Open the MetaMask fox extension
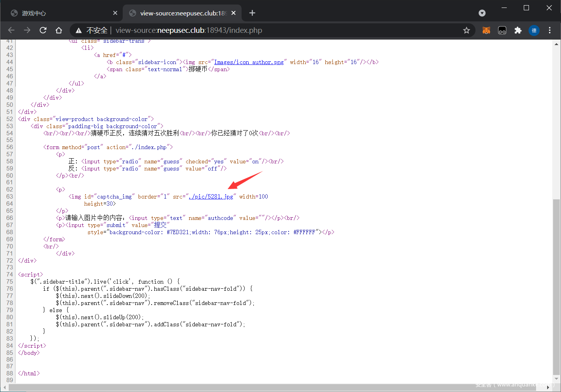 tap(486, 30)
